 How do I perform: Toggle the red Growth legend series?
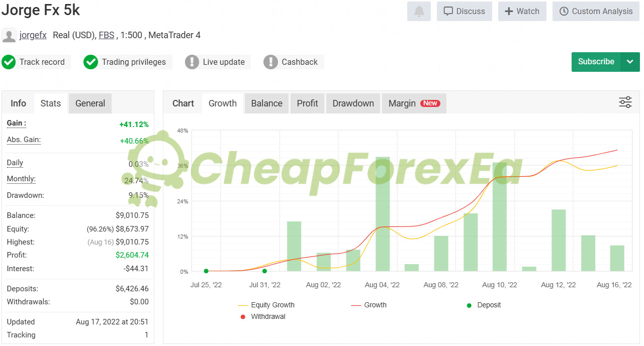click(369, 305)
